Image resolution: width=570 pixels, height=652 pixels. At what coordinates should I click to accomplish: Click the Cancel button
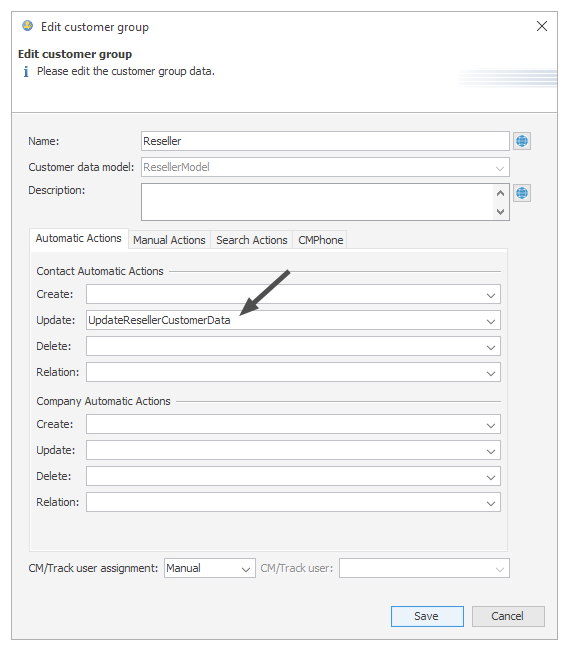[x=508, y=616]
